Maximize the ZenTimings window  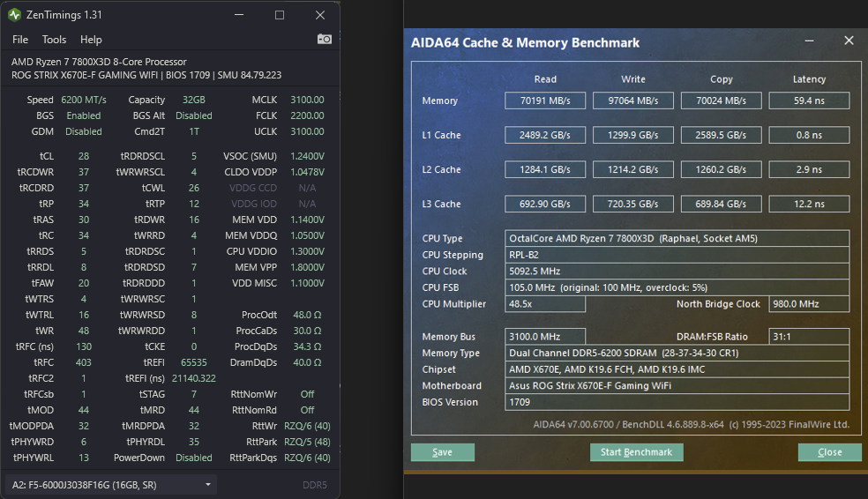coord(280,15)
